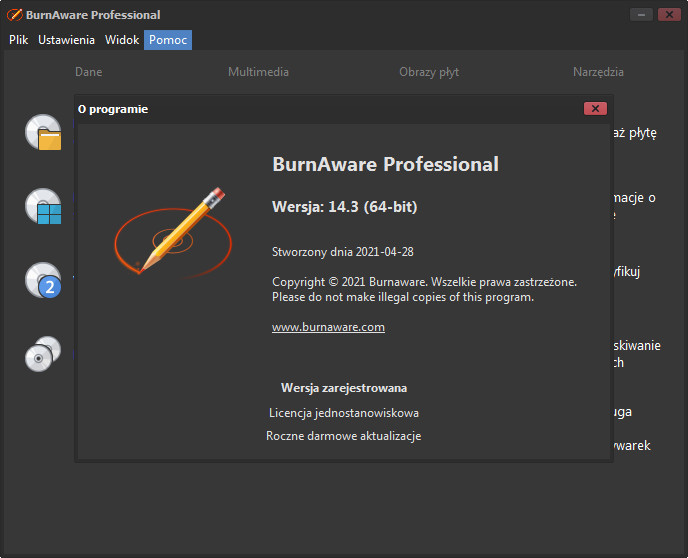Select the Obrazy płyt category heading

click(x=429, y=72)
